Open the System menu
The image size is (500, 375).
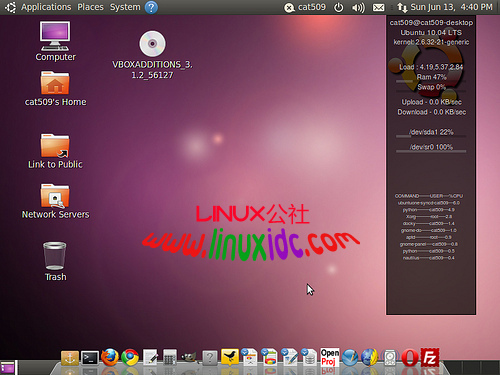point(125,7)
